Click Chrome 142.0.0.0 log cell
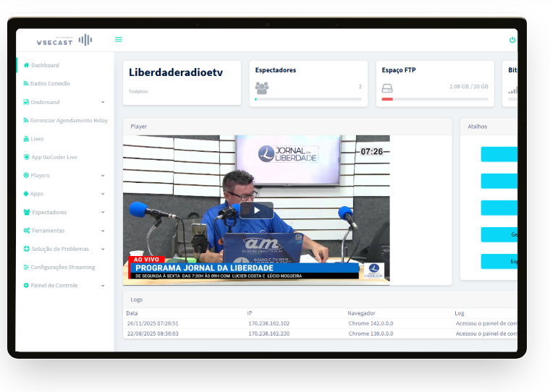This screenshot has width=550, height=392. [371, 323]
